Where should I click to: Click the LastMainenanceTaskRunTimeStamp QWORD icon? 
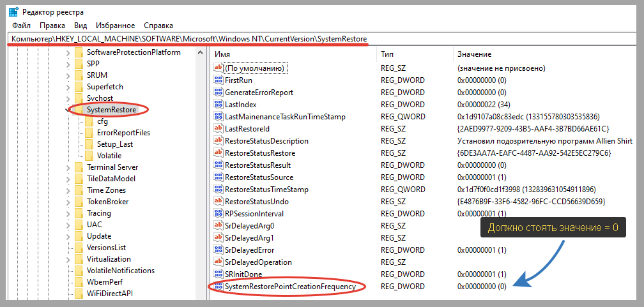[218, 117]
